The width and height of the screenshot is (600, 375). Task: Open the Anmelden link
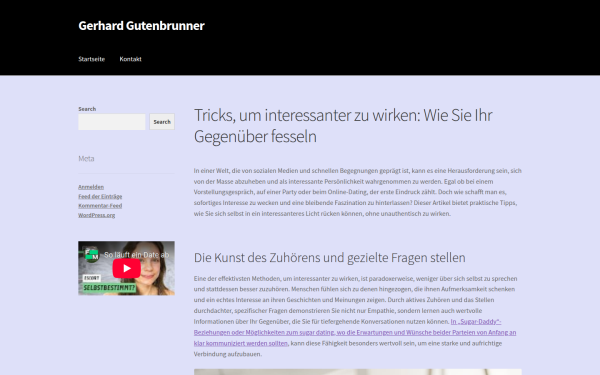(x=91, y=187)
